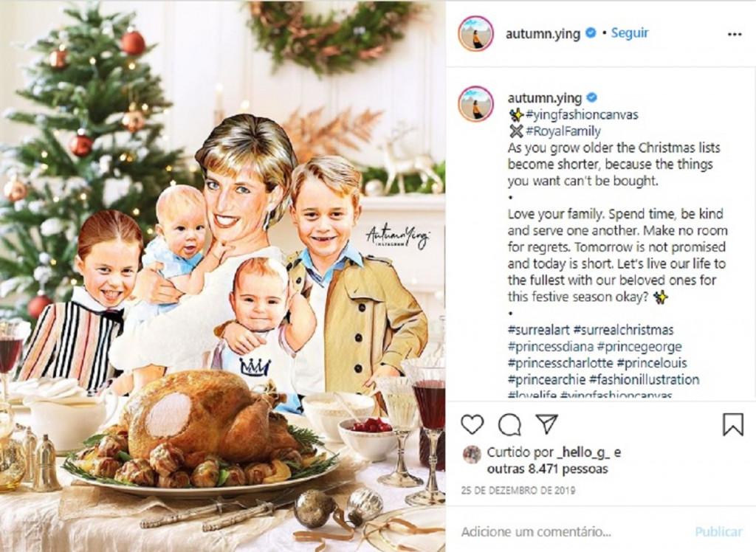Screen dimensions: 756x552
Task: Open autumn.ying profile picture in header
Action: tap(476, 33)
